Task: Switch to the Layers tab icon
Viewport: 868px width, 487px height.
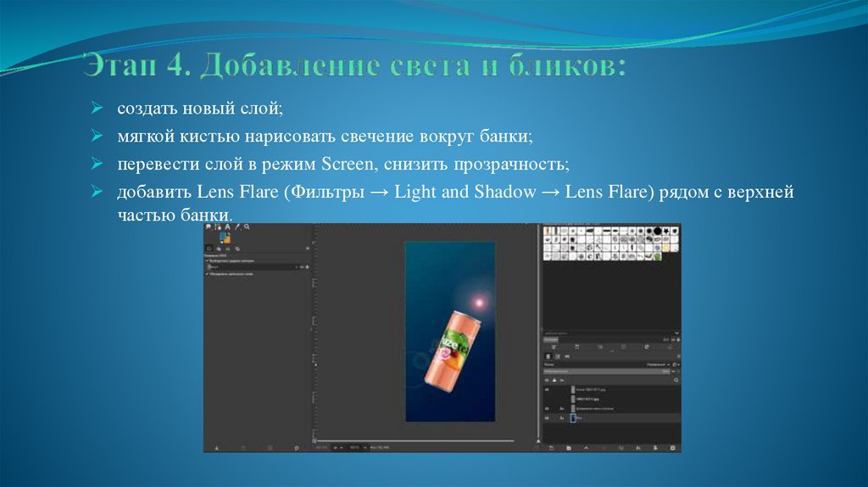Action: (548, 357)
